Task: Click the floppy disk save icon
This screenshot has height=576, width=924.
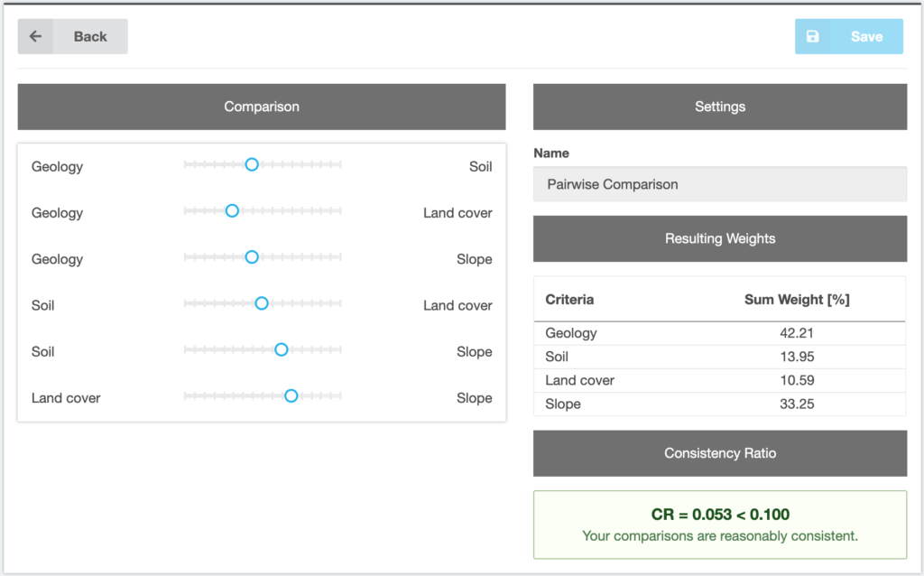Action: point(813,36)
